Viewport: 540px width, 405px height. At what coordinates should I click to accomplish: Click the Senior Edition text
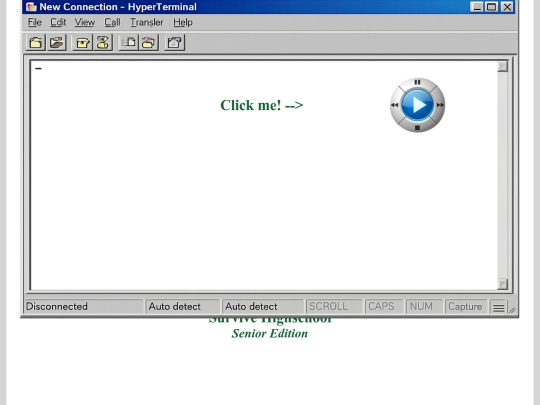[270, 333]
